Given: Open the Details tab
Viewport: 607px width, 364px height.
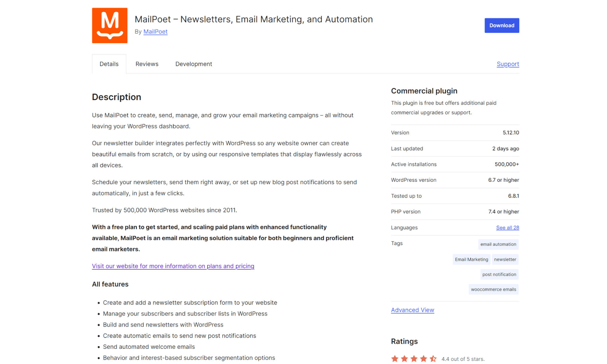Looking at the screenshot, I should tap(109, 64).
